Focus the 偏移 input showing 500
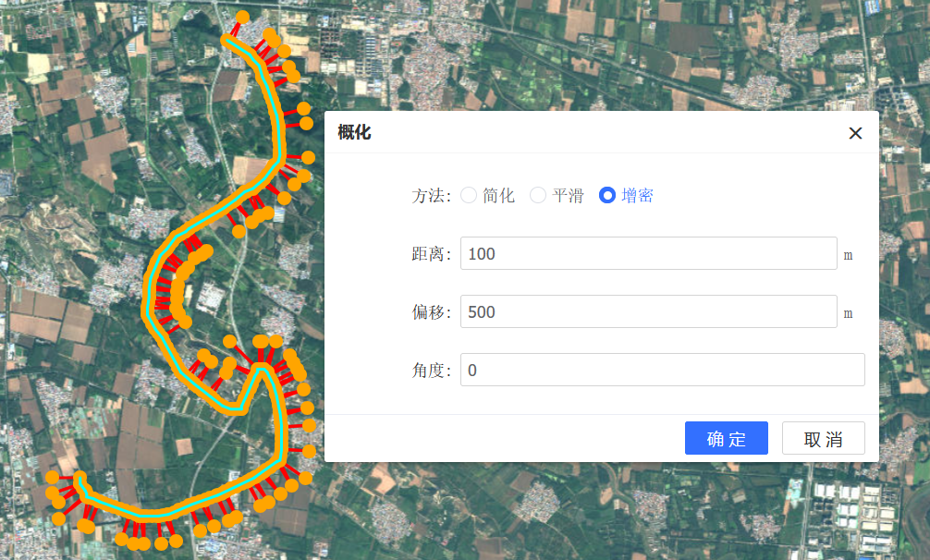 pyautogui.click(x=648, y=311)
